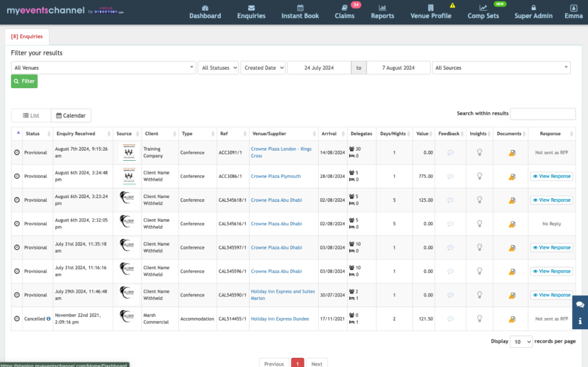Viewport: 588px width, 367px height.
Task: Open documents icon for CAL545590/1
Action: (x=512, y=295)
